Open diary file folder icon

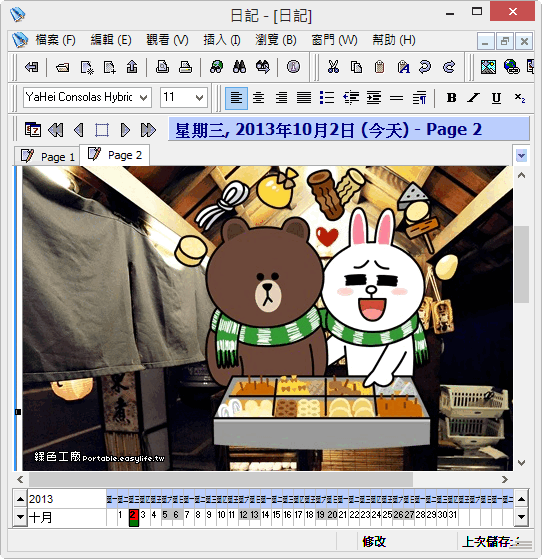(x=63, y=67)
